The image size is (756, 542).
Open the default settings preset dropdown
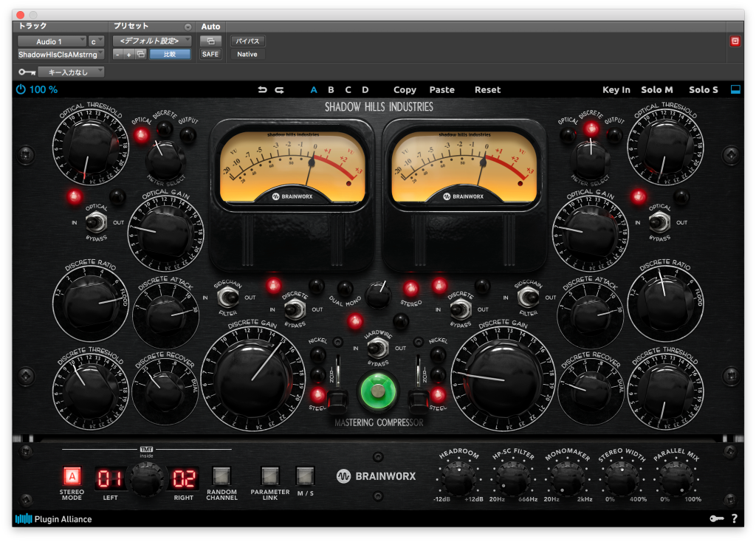coord(152,41)
